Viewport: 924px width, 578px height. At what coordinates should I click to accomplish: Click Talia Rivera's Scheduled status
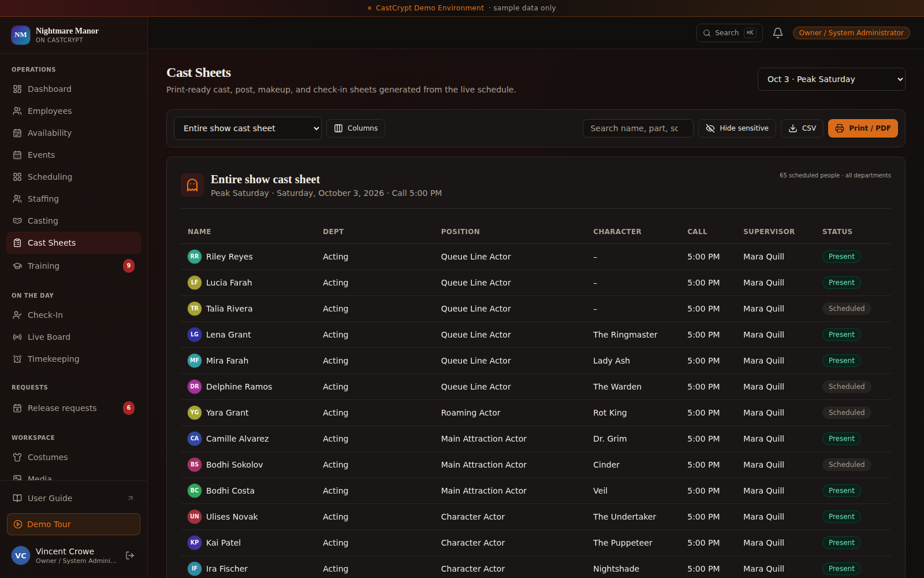[847, 309]
